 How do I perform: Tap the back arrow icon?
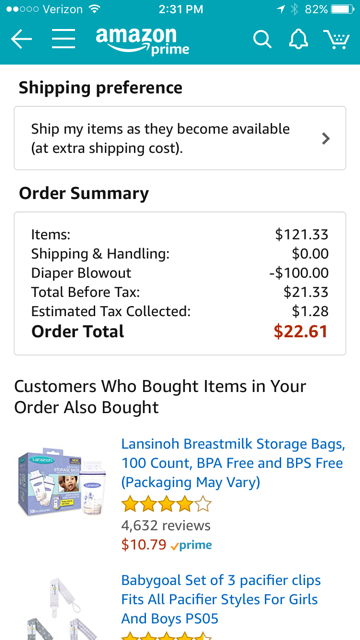[x=21, y=40]
